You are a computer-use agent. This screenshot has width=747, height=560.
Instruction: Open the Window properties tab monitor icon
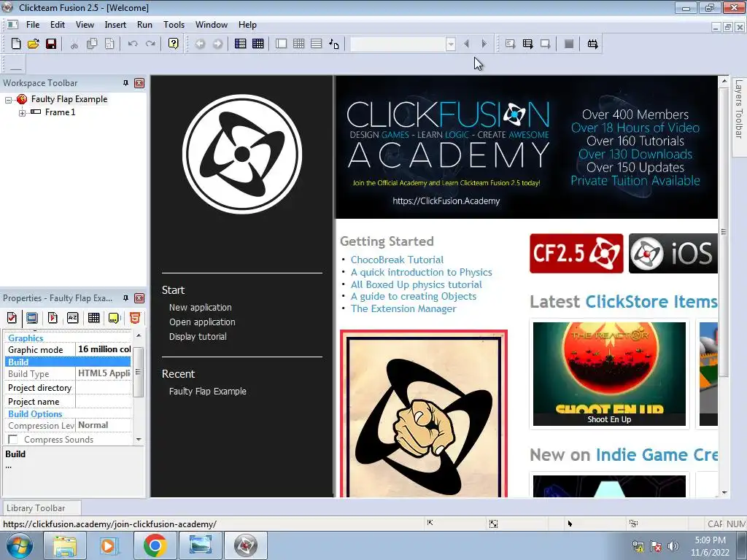click(x=32, y=318)
